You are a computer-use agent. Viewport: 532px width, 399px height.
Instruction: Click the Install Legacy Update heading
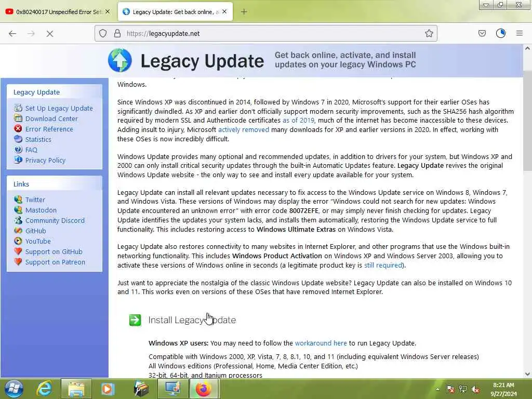[x=192, y=320]
